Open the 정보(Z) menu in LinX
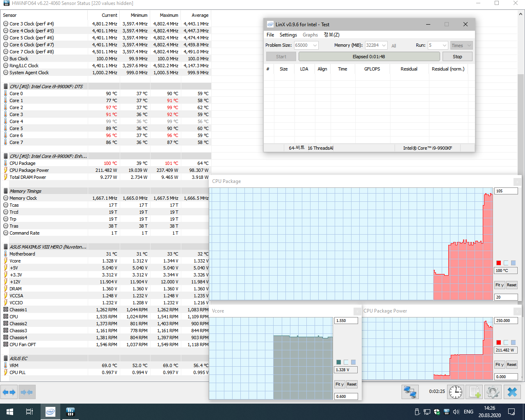This screenshot has height=420, width=525. coord(331,35)
